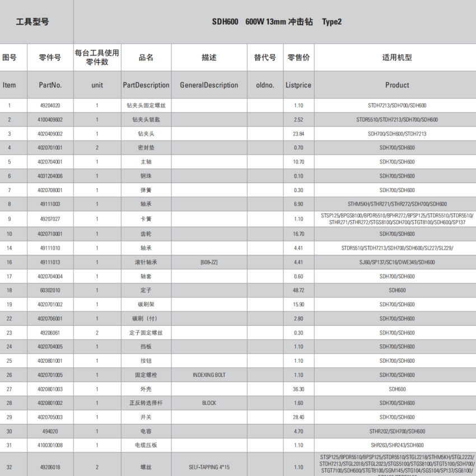Click the '主轴' cell
Screen dimensions: 476x476
(x=146, y=162)
